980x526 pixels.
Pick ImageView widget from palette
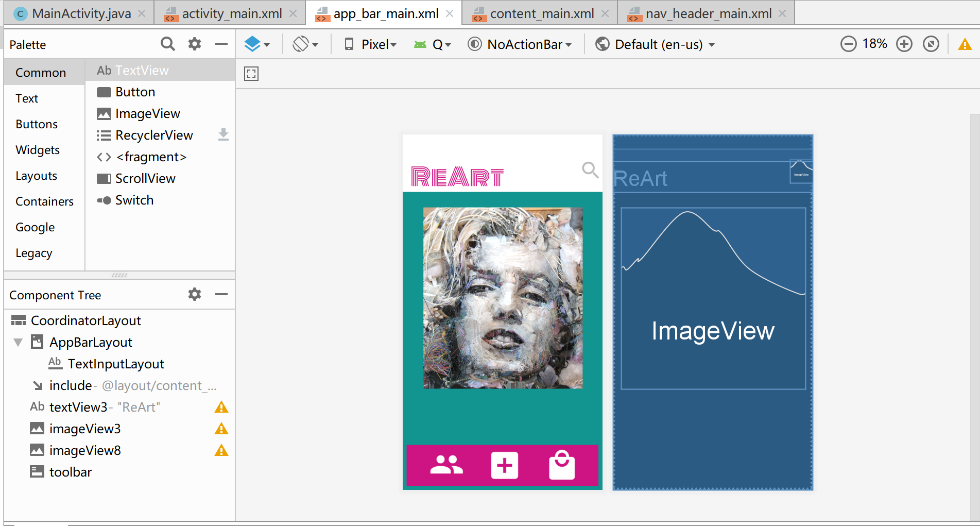pos(160,113)
